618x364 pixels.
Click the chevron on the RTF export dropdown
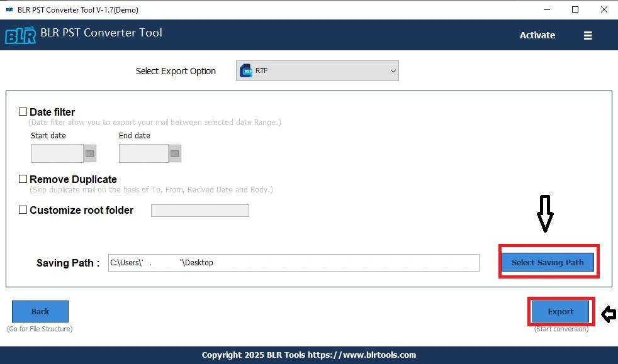click(x=393, y=70)
